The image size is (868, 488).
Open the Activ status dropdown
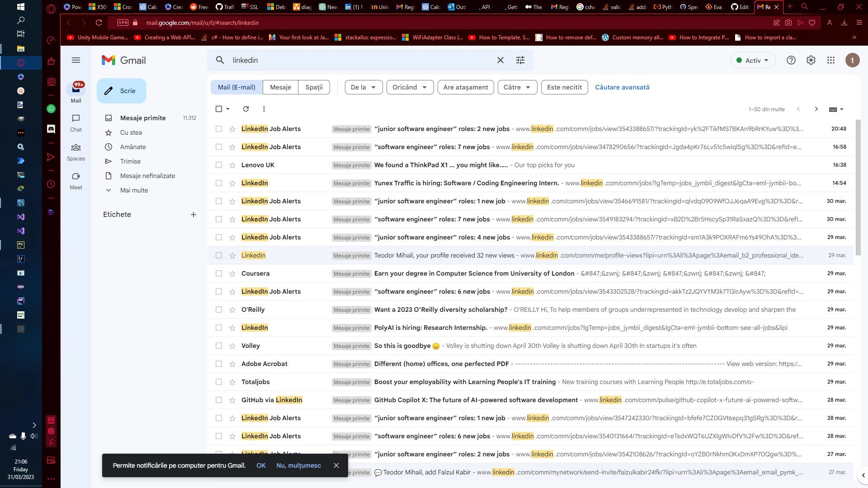[x=753, y=60]
